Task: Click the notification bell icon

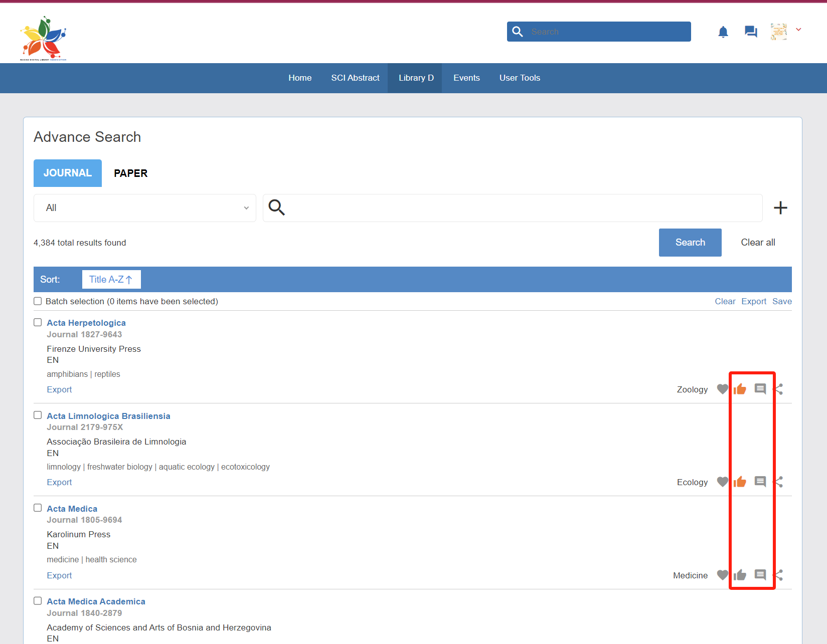Action: [723, 32]
